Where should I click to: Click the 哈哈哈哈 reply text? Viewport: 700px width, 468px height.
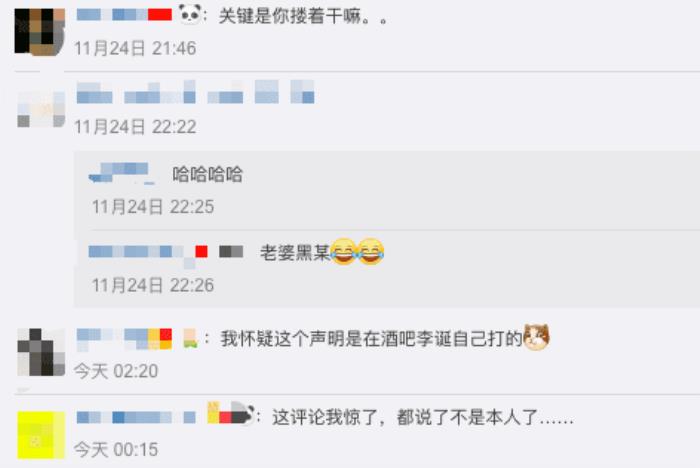208,174
